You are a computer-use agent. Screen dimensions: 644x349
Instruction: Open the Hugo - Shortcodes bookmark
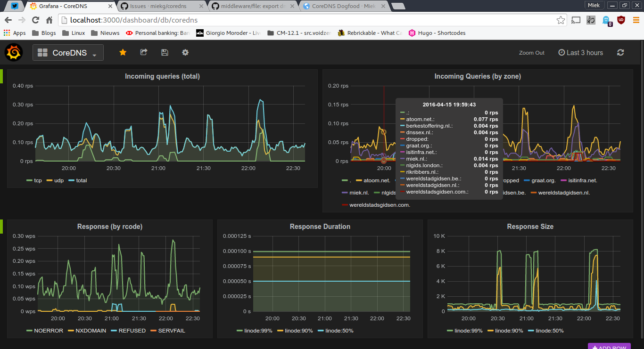[x=437, y=33]
